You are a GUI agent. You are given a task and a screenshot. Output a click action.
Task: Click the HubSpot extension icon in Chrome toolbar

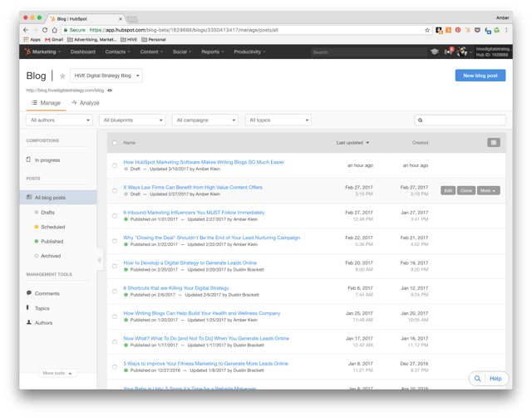(x=467, y=30)
